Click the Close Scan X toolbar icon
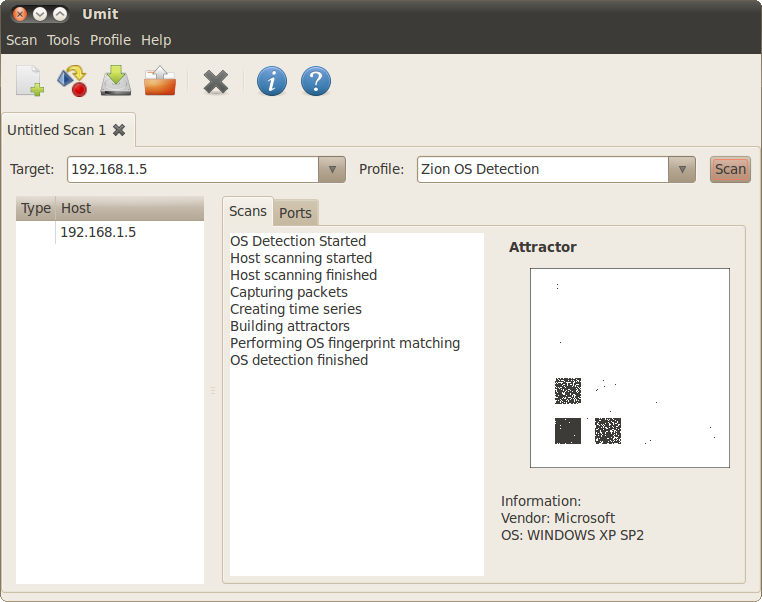The image size is (762, 602). click(216, 82)
